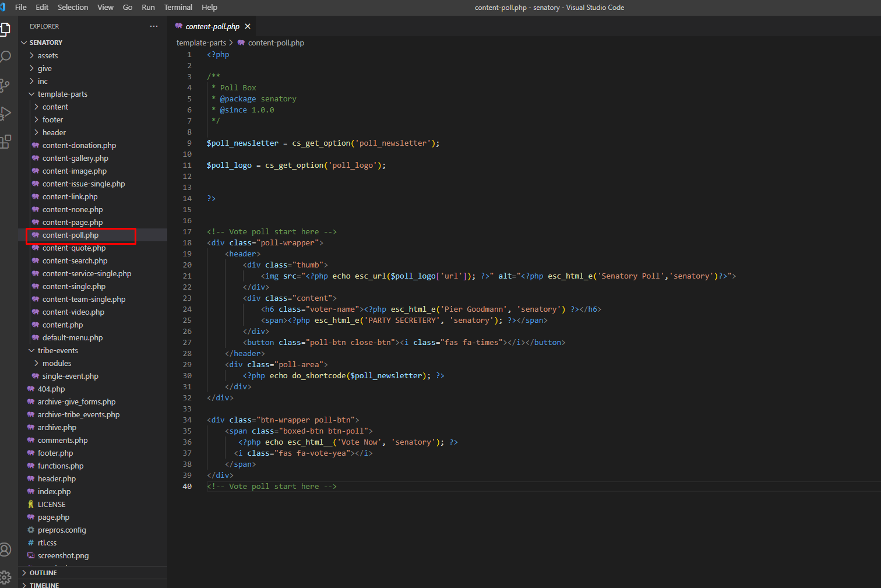Image resolution: width=881 pixels, height=588 pixels.
Task: Open comments.php file
Action: click(93, 440)
